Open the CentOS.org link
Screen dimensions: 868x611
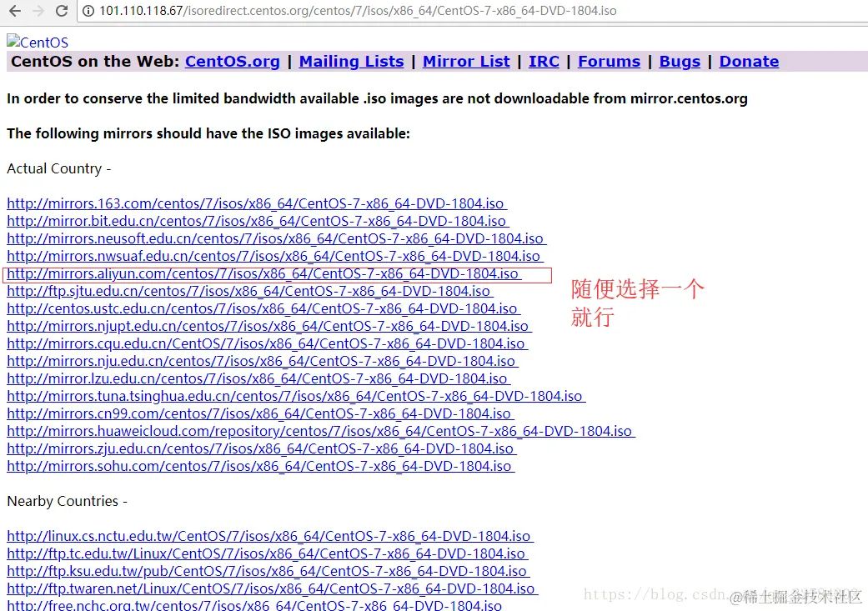click(x=233, y=62)
